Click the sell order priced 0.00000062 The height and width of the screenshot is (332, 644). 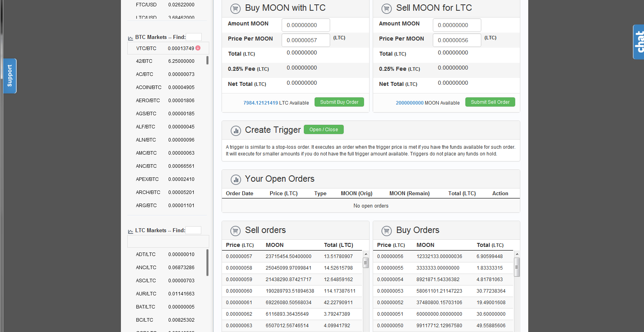click(x=292, y=314)
